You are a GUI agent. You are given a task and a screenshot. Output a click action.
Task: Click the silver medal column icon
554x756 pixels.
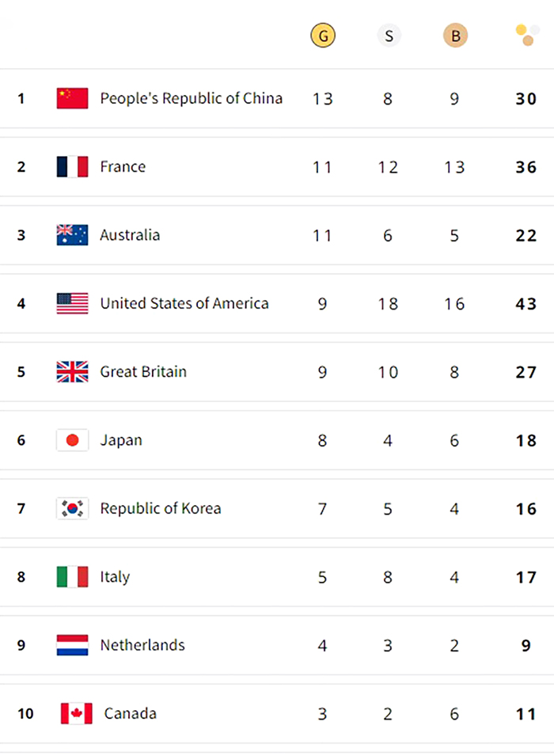389,36
